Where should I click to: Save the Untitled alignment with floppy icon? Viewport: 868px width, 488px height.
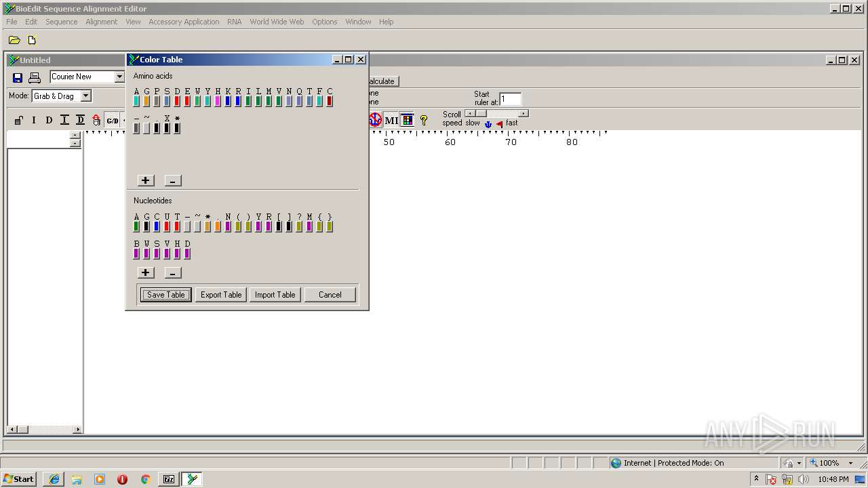pos(18,78)
